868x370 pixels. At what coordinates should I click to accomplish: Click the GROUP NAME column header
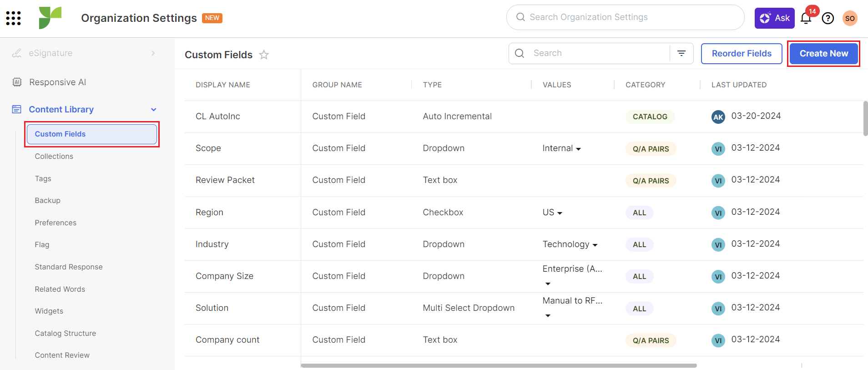[337, 85]
